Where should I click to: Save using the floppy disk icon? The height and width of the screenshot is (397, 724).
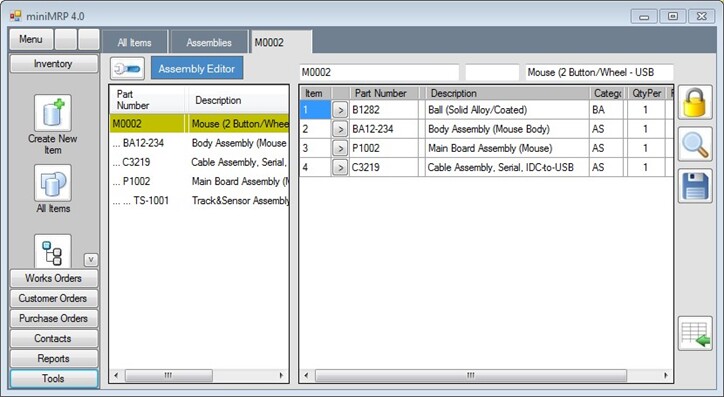pyautogui.click(x=695, y=186)
